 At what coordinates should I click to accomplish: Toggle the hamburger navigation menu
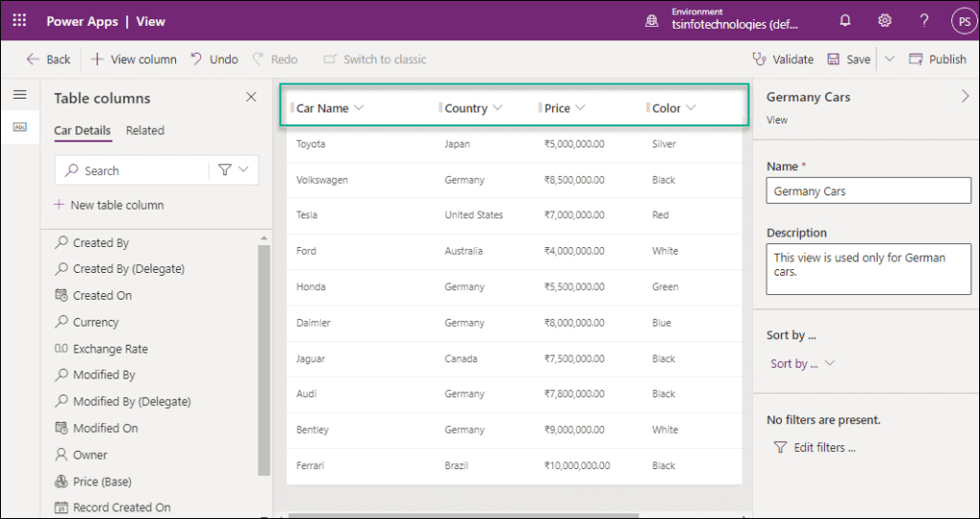coord(20,95)
